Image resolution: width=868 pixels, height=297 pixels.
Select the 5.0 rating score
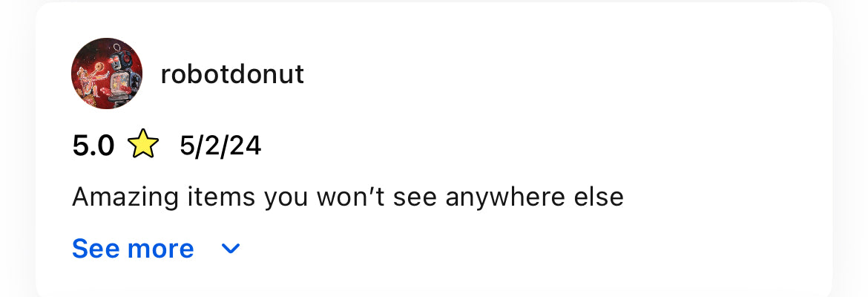click(93, 146)
